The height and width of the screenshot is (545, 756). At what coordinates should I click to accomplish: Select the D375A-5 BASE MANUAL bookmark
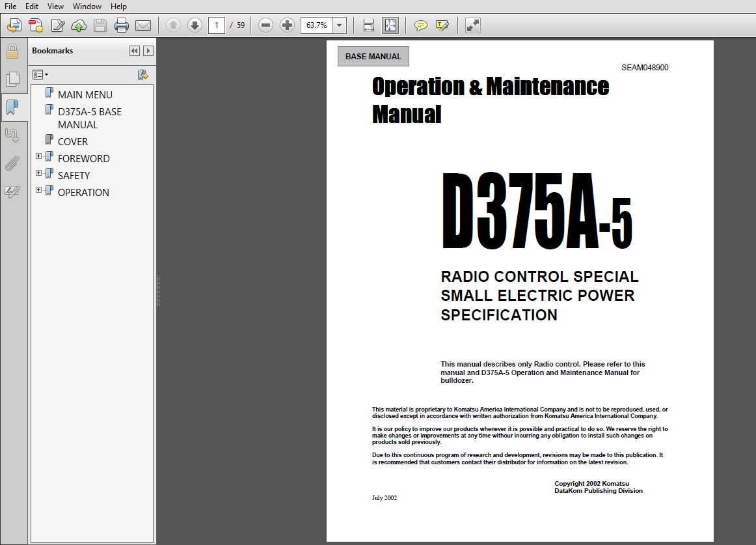[x=90, y=119]
